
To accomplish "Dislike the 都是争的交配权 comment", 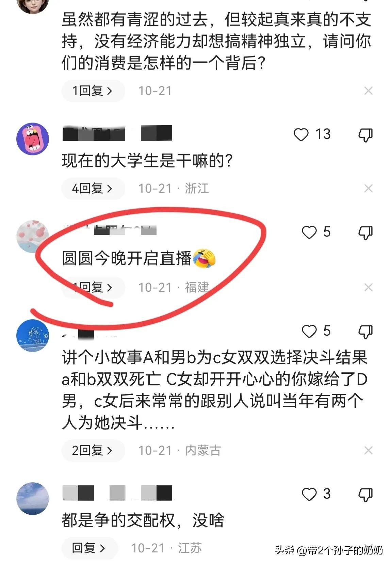I will tap(366, 495).
